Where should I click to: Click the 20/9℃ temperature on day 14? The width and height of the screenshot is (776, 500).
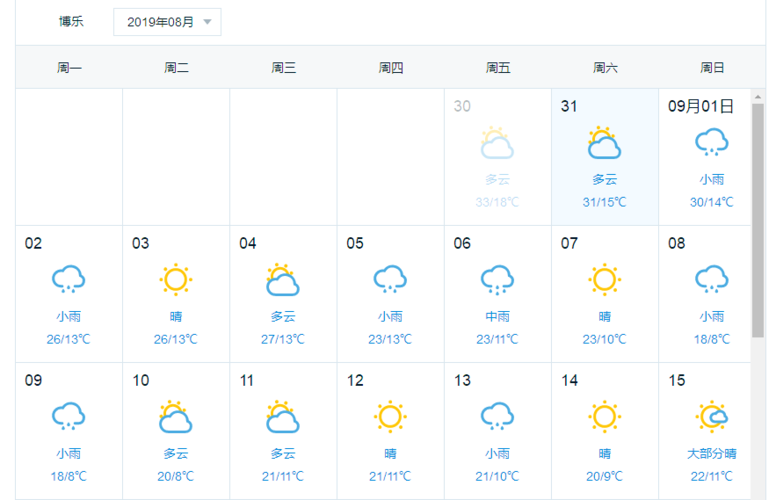click(x=604, y=476)
